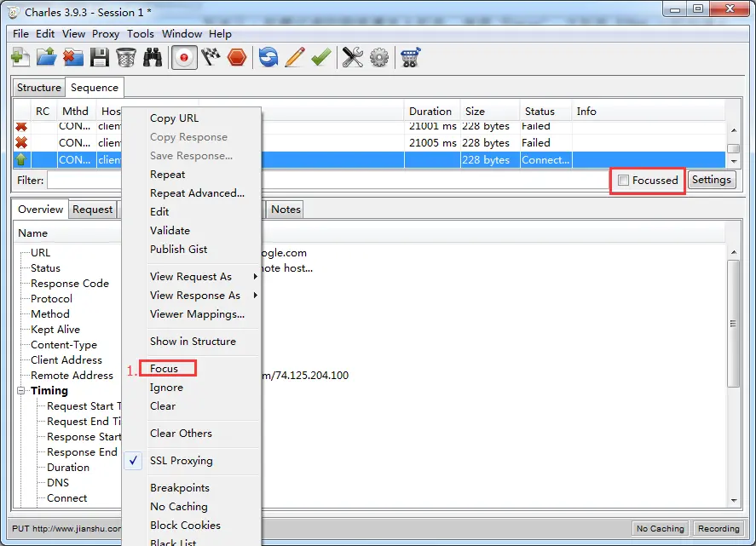Toggle the SSL Proxying checkmark in context menu
756x546 pixels.
(x=133, y=461)
